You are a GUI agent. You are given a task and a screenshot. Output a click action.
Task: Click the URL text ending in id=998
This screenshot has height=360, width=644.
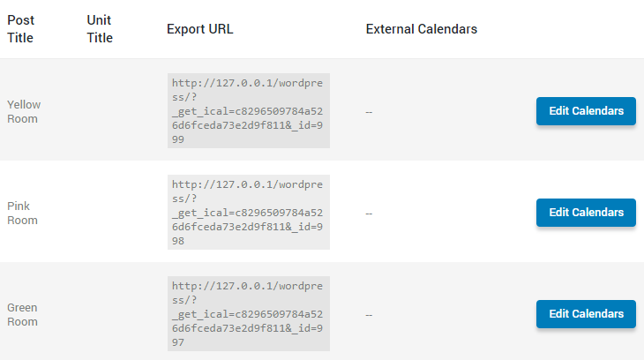pyautogui.click(x=247, y=213)
